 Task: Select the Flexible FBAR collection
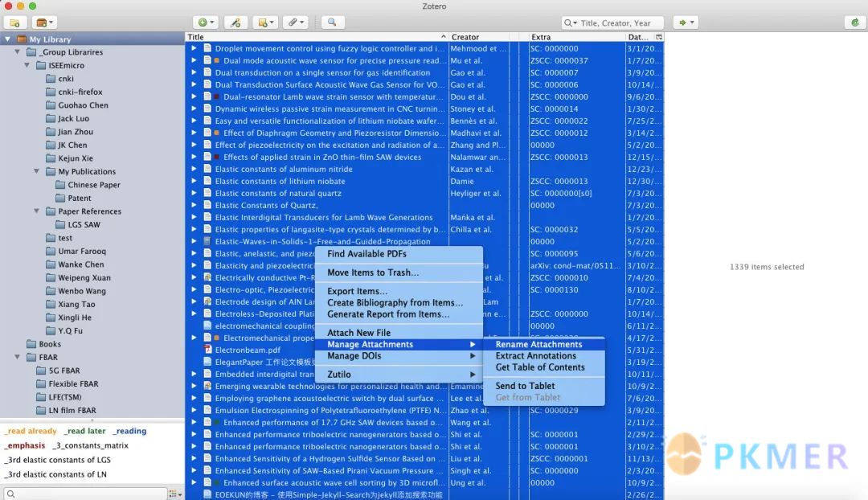click(73, 383)
